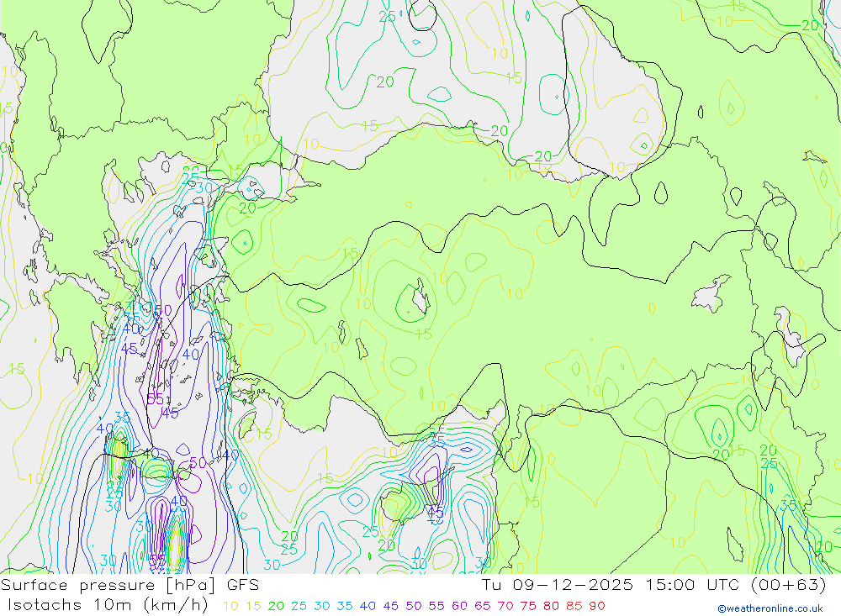Click the "65" value in the legend
The width and height of the screenshot is (841, 616).
click(482, 607)
